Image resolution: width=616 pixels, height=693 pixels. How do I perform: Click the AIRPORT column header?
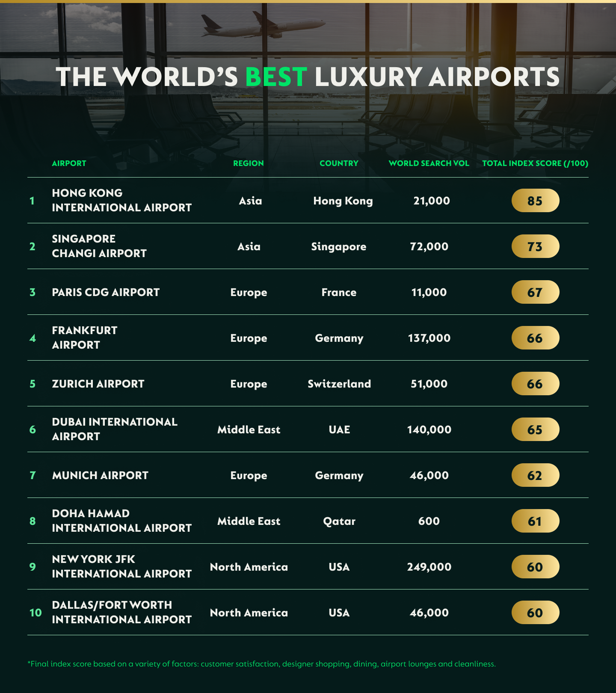pyautogui.click(x=69, y=163)
